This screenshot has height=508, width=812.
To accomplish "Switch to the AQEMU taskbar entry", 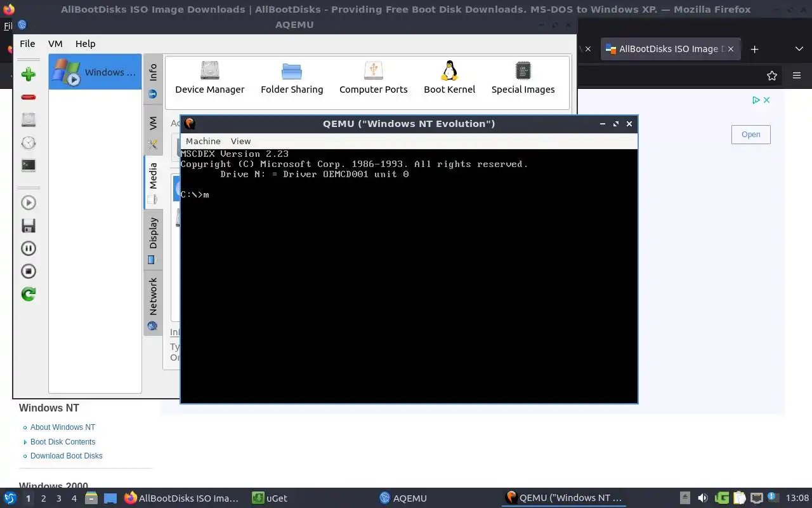I will pyautogui.click(x=403, y=498).
